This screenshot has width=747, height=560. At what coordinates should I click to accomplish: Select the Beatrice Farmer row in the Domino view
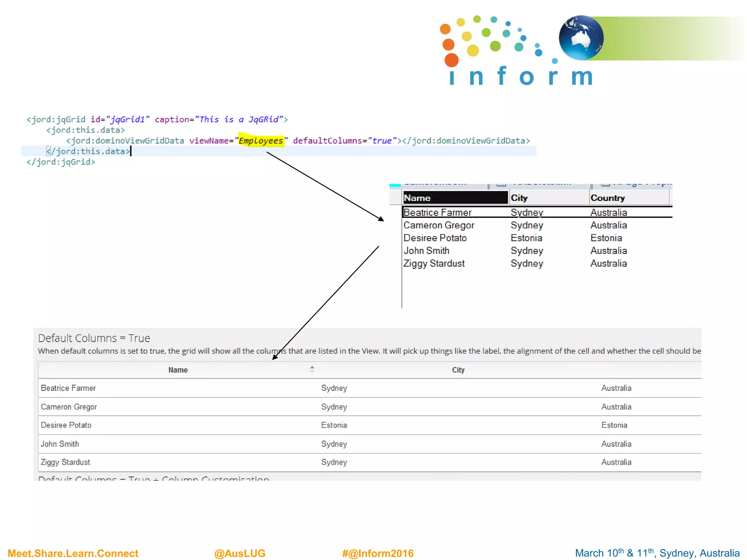[437, 213]
